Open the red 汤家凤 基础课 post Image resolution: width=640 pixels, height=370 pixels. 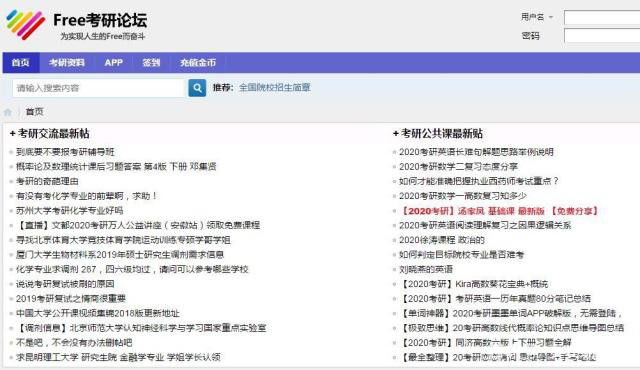[499, 211]
